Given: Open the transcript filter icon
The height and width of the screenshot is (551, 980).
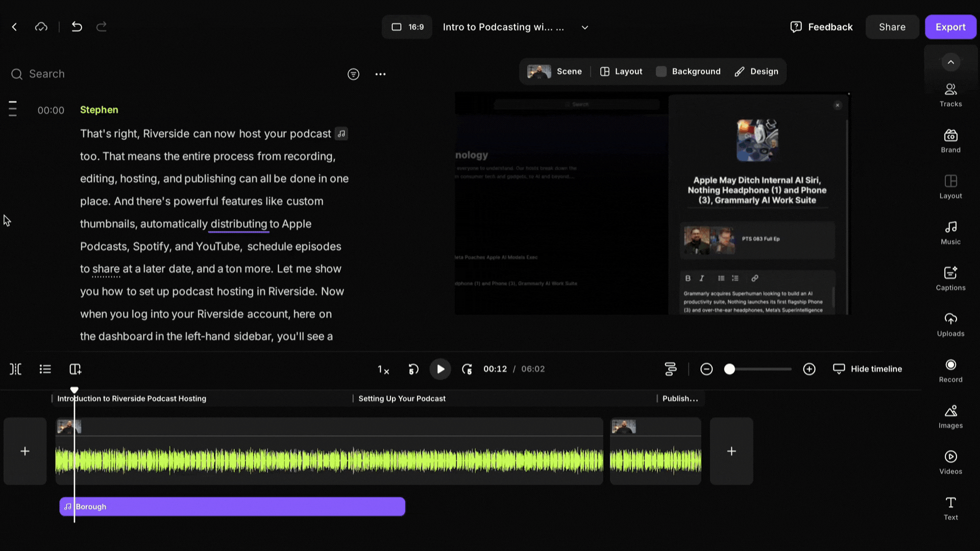Looking at the screenshot, I should point(353,74).
